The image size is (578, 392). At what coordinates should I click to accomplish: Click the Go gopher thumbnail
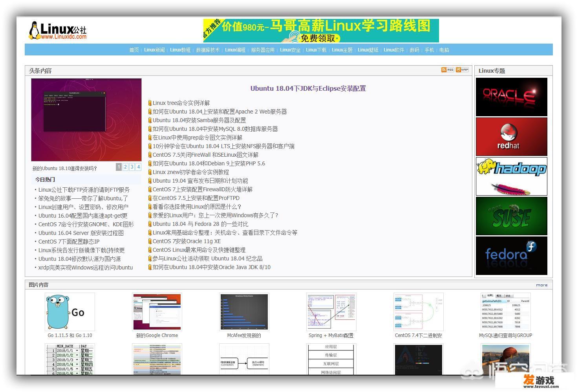click(70, 312)
